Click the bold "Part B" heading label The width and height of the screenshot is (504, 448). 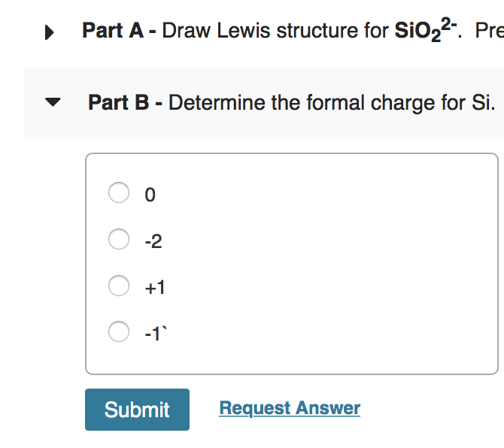(120, 102)
